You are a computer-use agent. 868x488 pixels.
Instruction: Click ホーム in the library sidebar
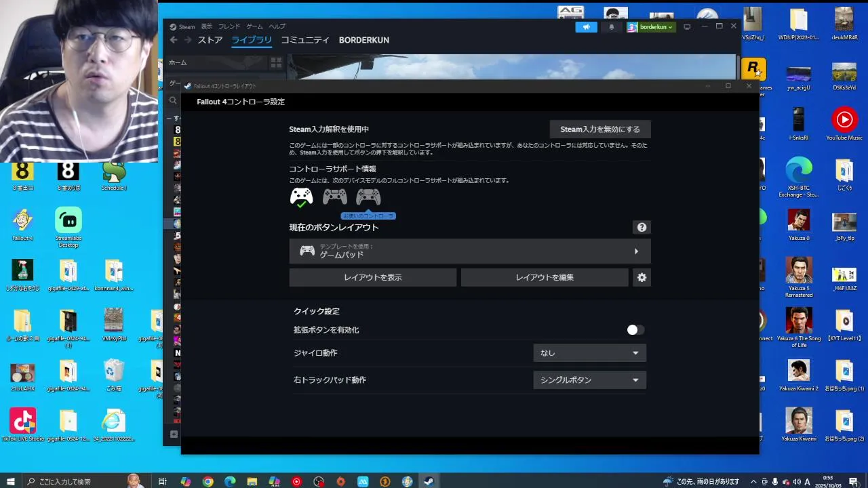click(x=178, y=62)
